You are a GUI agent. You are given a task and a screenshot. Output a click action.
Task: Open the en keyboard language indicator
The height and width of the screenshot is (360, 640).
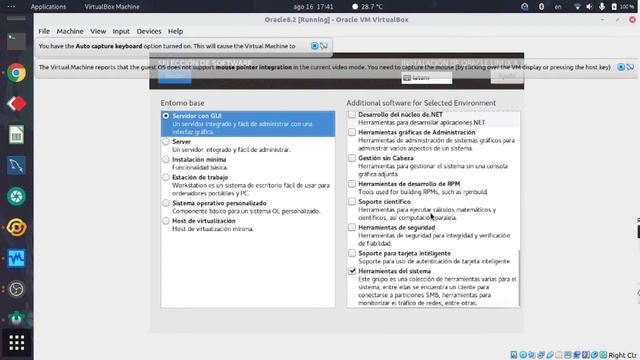(x=558, y=7)
